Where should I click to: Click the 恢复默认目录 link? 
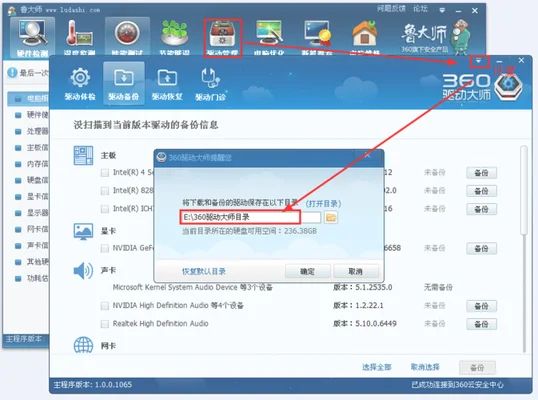(204, 271)
